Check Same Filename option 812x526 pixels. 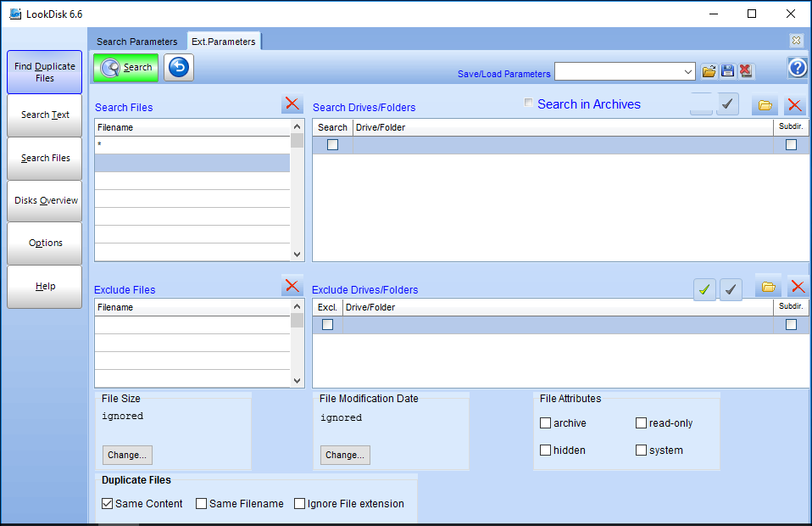[x=202, y=503]
